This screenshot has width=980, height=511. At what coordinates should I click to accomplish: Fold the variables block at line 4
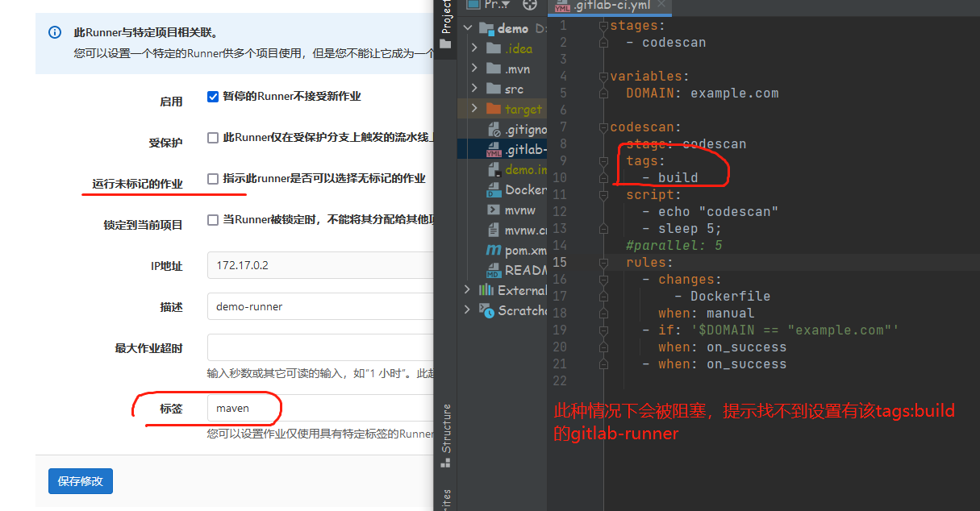tap(603, 77)
